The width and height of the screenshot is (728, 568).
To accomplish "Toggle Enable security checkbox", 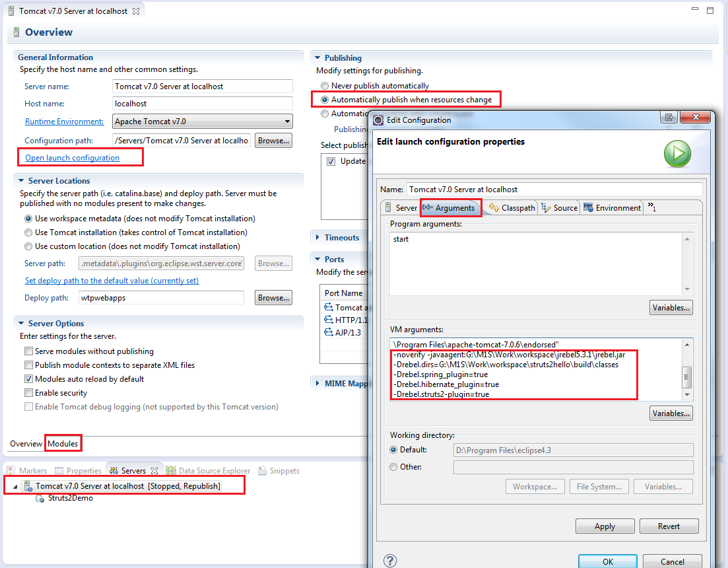I will click(29, 394).
